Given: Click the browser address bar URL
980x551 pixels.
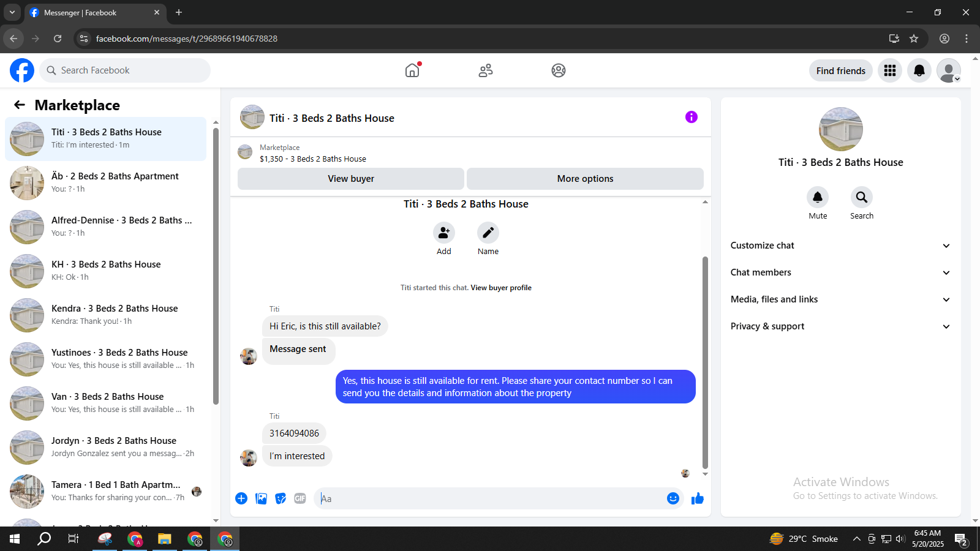Looking at the screenshot, I should [x=187, y=39].
